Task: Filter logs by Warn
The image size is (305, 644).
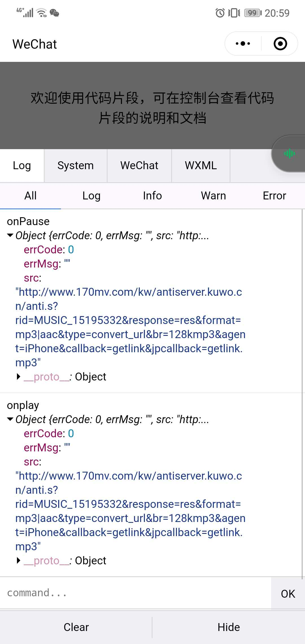Action: pos(213,196)
